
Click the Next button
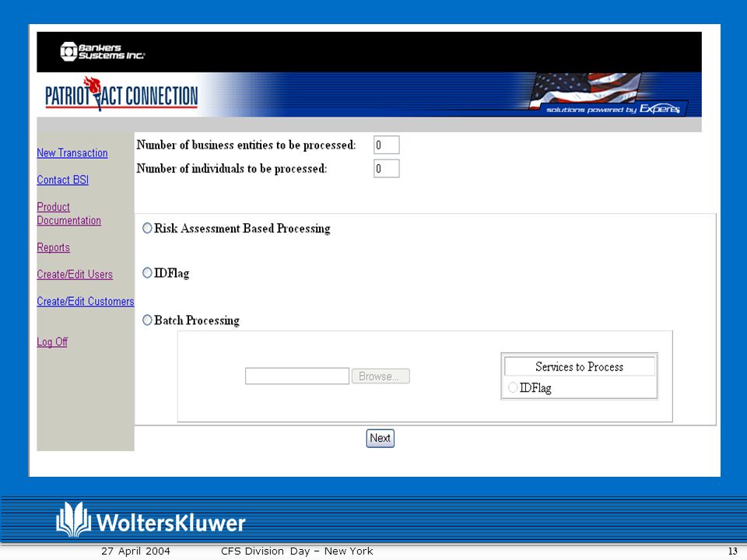click(381, 438)
